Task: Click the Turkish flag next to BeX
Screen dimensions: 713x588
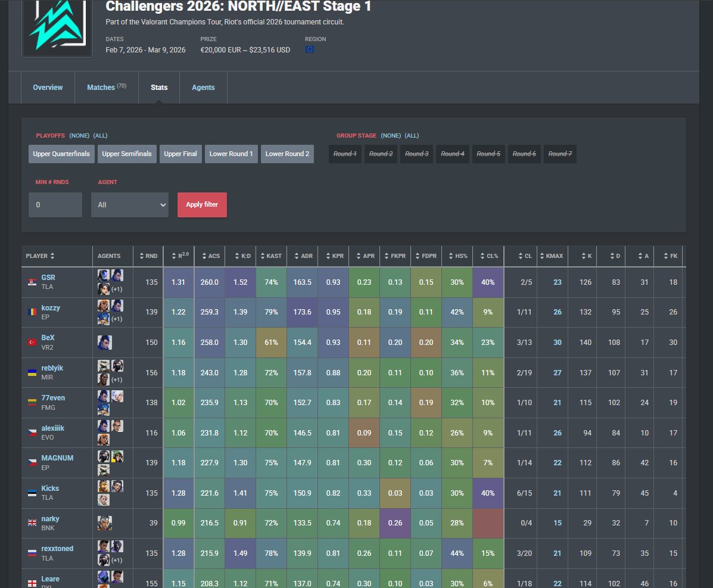Action: 32,342
